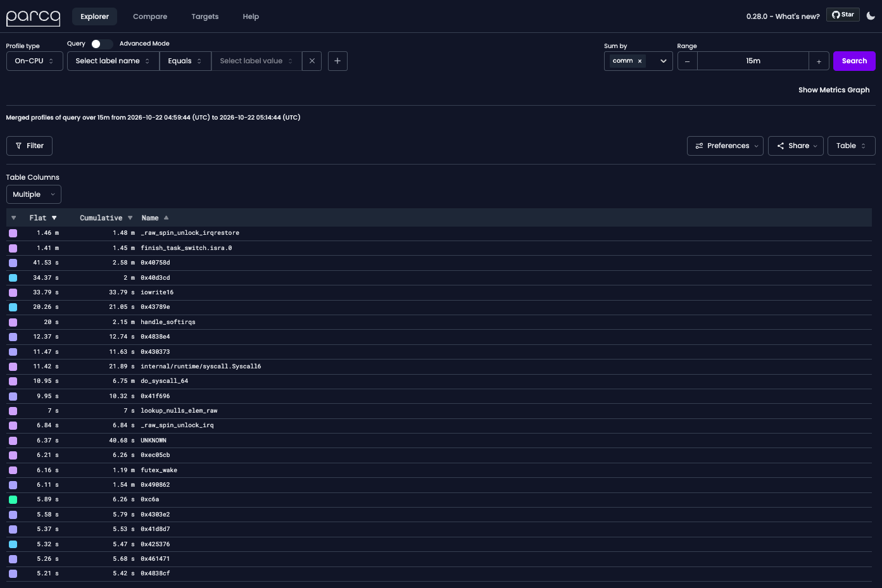Open the Targets tab

[x=205, y=16]
